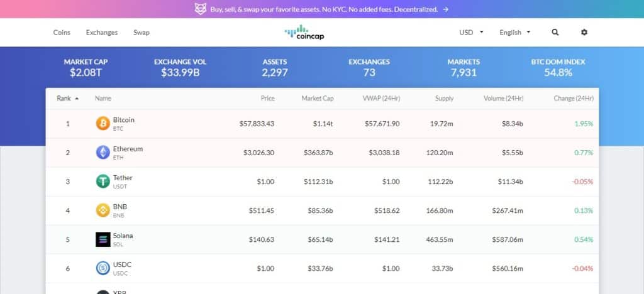Open search with the magnifier icon
The height and width of the screenshot is (294, 644).
[x=555, y=33]
